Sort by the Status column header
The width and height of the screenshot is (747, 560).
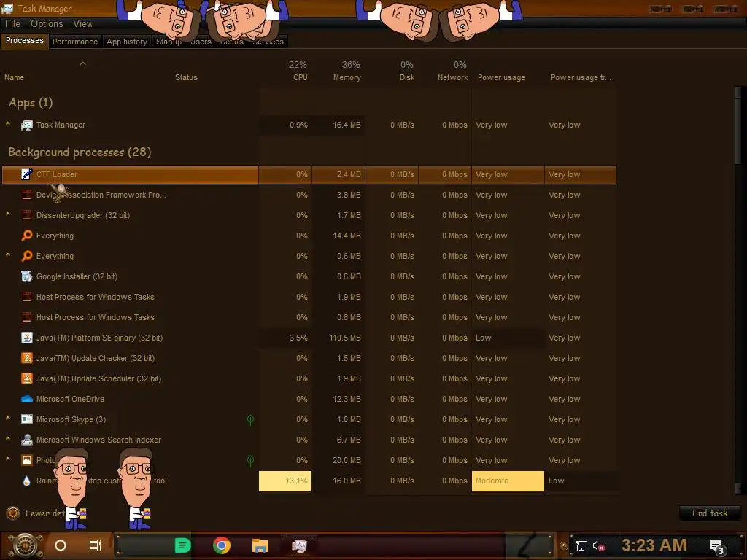tap(186, 77)
